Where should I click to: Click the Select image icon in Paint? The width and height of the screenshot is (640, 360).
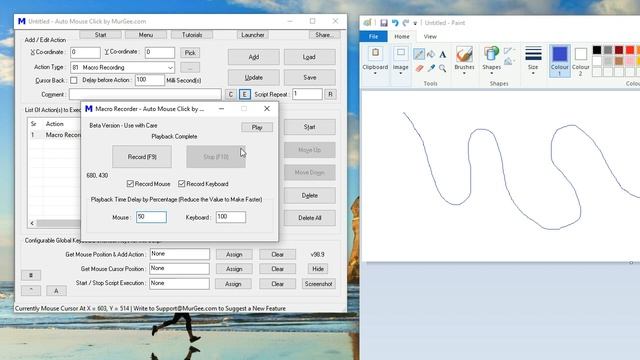click(400, 53)
